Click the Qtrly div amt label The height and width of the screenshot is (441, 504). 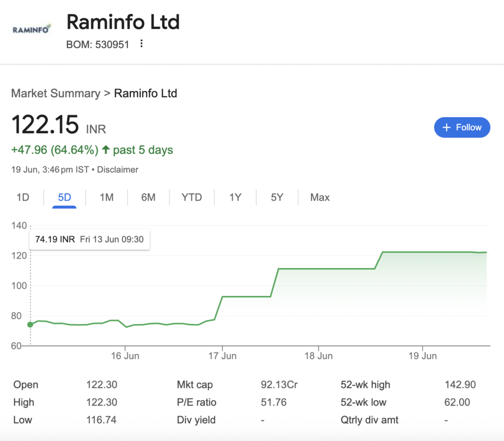point(369,420)
